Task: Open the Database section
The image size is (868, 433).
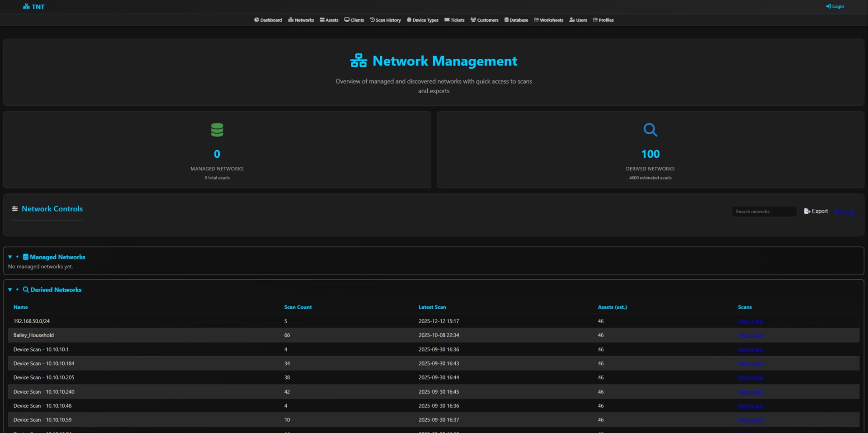Action: pos(516,20)
